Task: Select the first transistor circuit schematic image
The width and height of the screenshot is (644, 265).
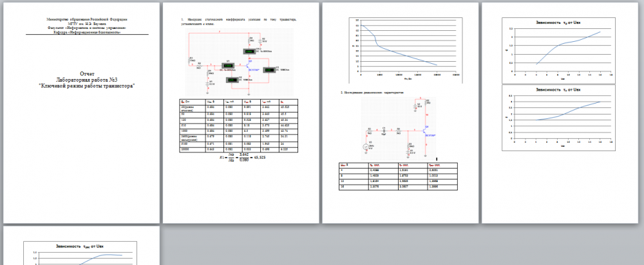Action: point(239,62)
